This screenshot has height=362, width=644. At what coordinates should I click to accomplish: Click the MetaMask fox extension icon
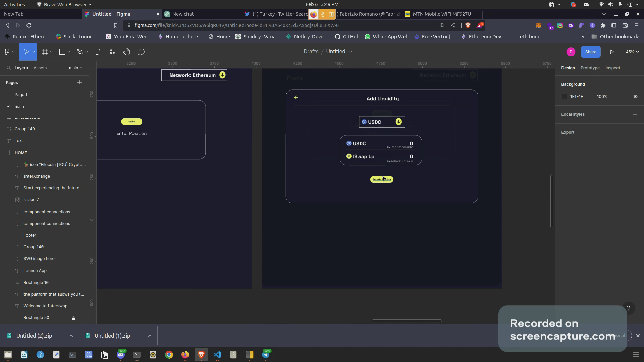(x=538, y=25)
